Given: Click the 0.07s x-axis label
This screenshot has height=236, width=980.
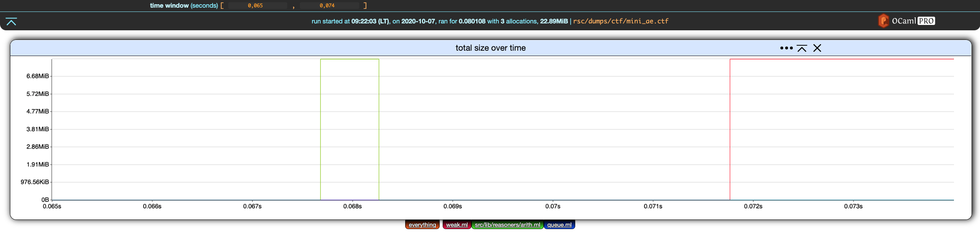Looking at the screenshot, I should point(553,206).
